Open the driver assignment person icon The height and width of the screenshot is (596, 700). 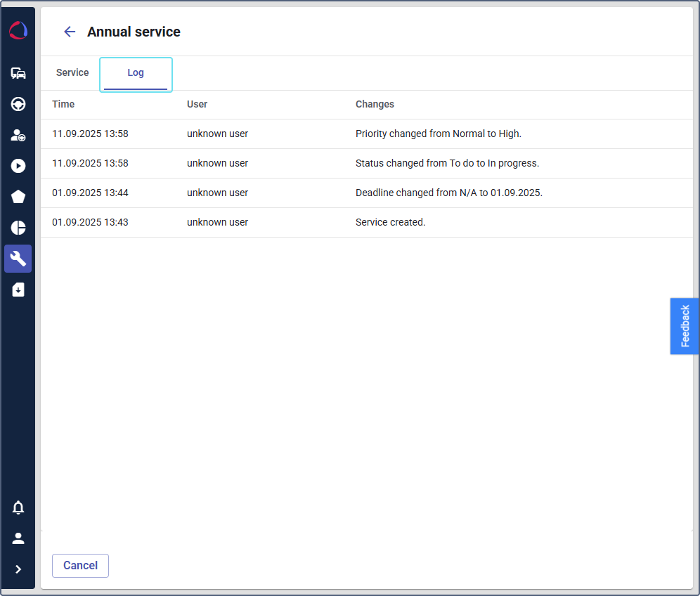coord(18,135)
